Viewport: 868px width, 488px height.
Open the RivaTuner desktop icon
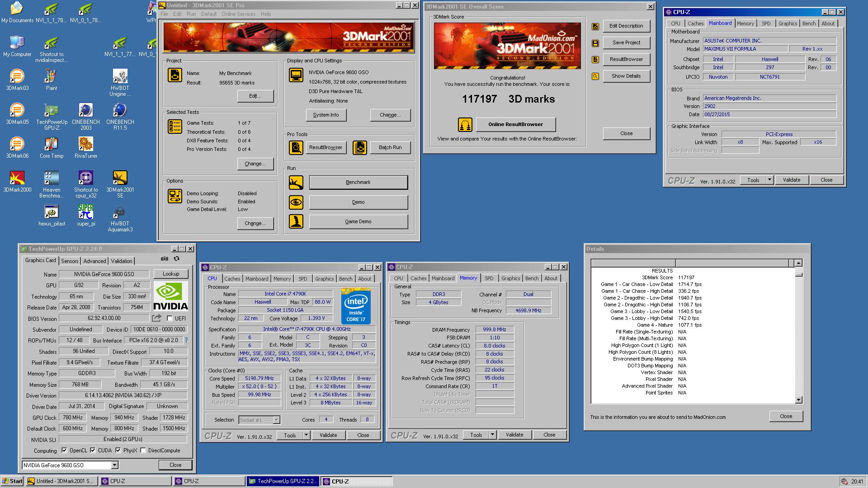[86, 147]
